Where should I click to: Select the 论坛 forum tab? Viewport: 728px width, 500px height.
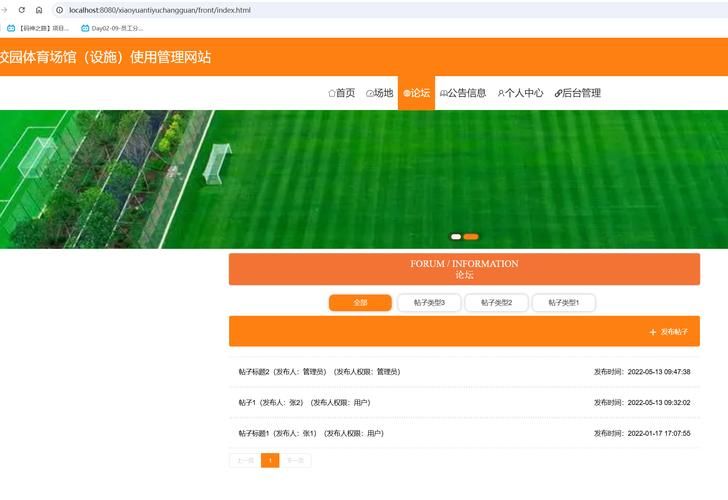(x=416, y=93)
